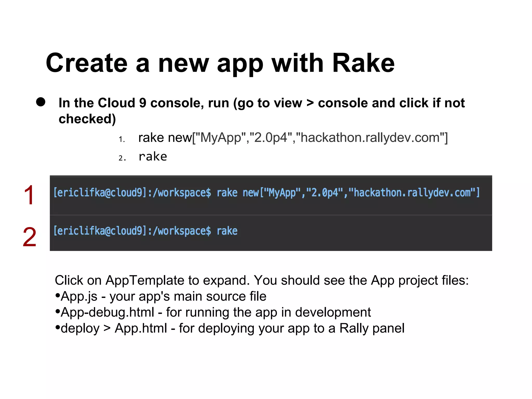Click the first console line with rake new command
This screenshot has width=532, height=399.
[x=267, y=193]
